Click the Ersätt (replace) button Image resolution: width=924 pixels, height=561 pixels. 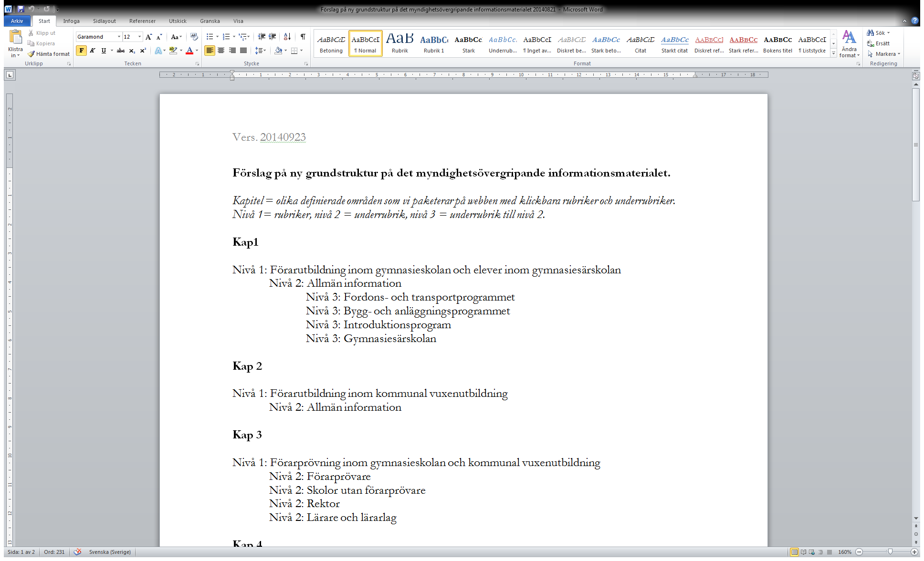click(878, 43)
